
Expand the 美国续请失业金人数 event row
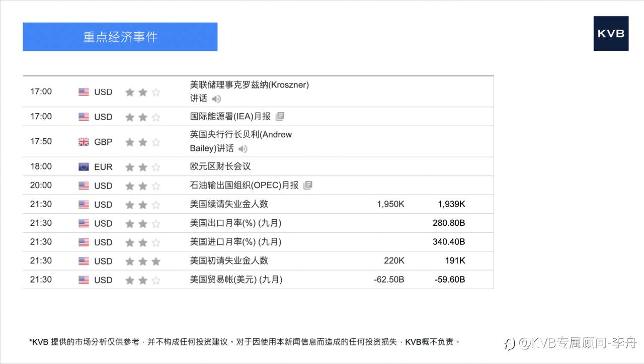pyautogui.click(x=252, y=204)
